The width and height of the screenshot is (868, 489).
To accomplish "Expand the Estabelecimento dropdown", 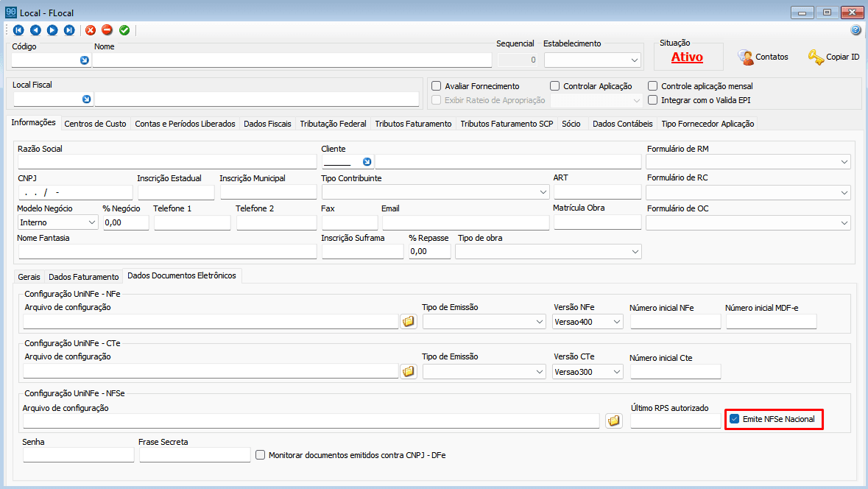I will pos(635,60).
